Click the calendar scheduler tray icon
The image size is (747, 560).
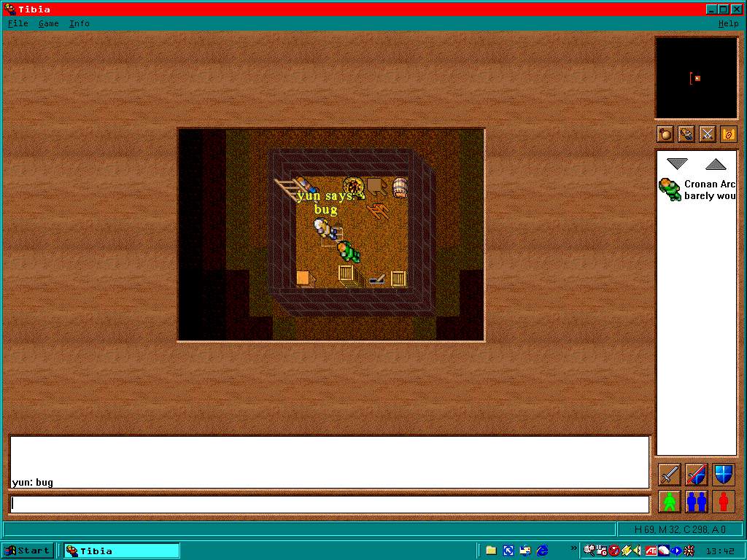click(x=601, y=551)
